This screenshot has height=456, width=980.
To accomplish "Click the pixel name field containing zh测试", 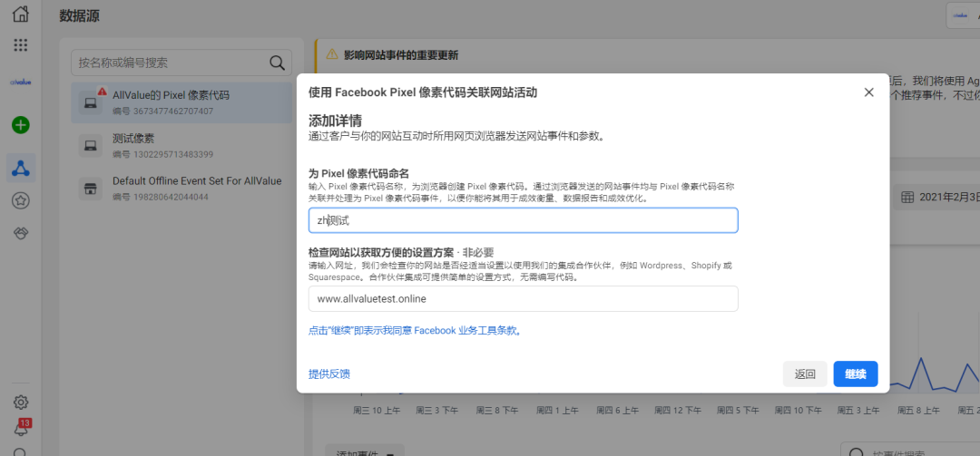I will (x=524, y=220).
